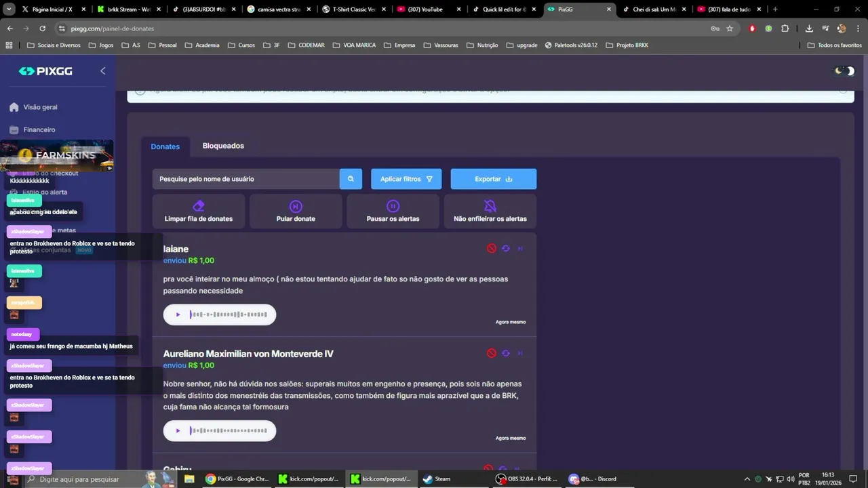The width and height of the screenshot is (868, 488).
Task: Open the tab search dropdown
Action: (9, 9)
